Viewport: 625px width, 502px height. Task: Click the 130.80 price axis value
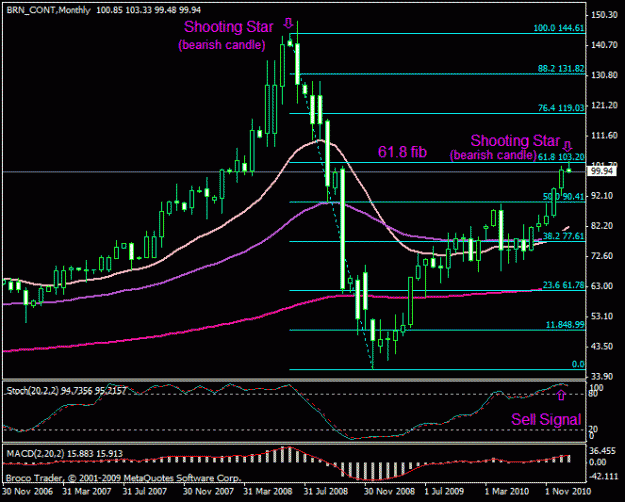coord(604,75)
